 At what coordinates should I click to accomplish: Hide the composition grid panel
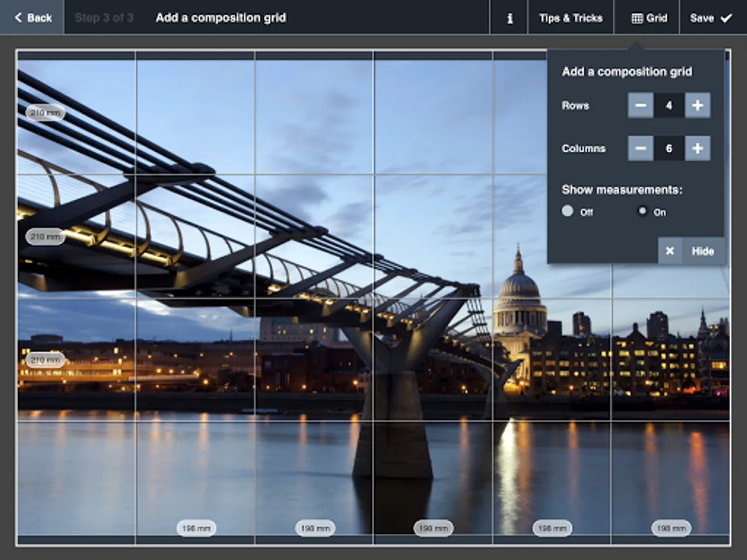(702, 251)
